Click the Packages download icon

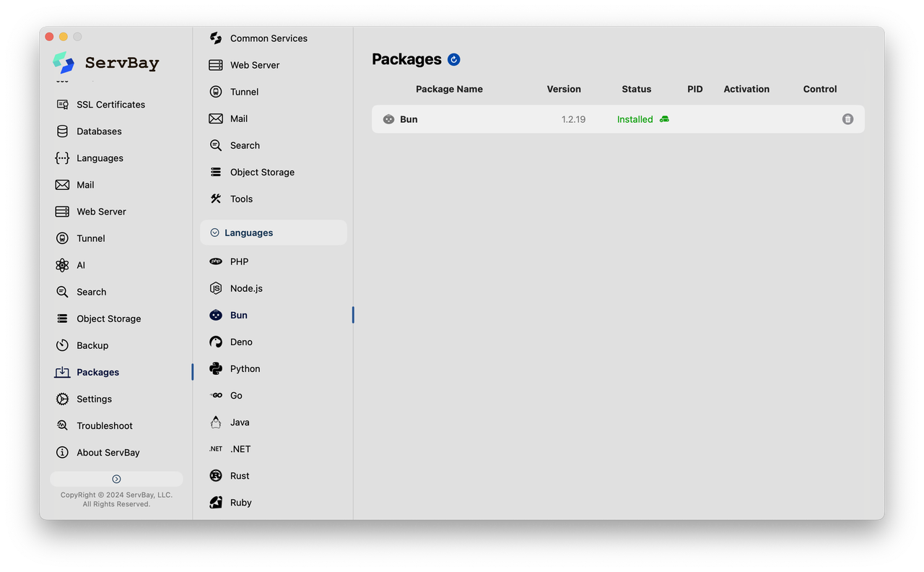(63, 372)
